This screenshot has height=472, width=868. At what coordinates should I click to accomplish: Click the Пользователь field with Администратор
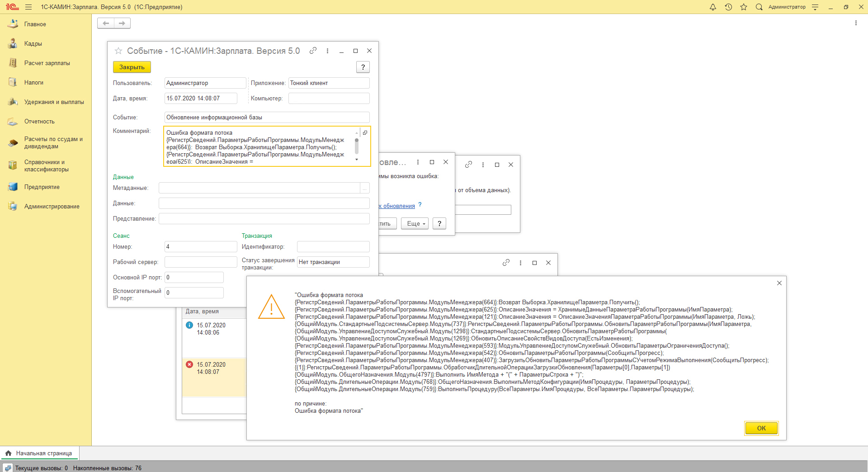(205, 83)
